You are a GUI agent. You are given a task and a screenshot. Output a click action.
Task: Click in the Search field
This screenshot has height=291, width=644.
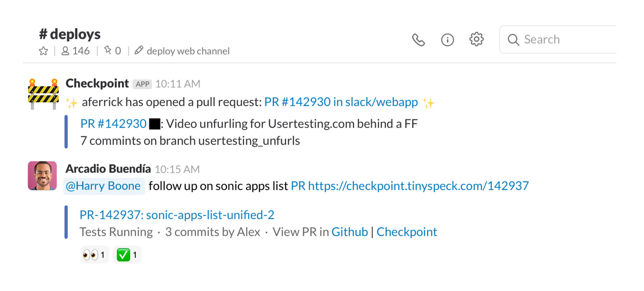pyautogui.click(x=558, y=40)
